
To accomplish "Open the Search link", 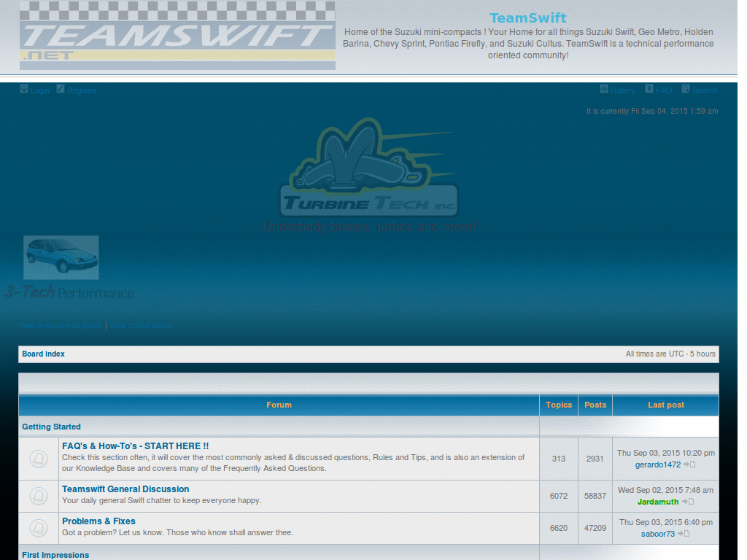I will pos(705,90).
